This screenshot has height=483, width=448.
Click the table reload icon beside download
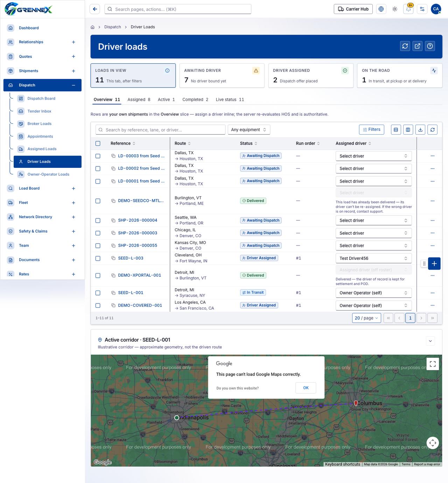(433, 130)
